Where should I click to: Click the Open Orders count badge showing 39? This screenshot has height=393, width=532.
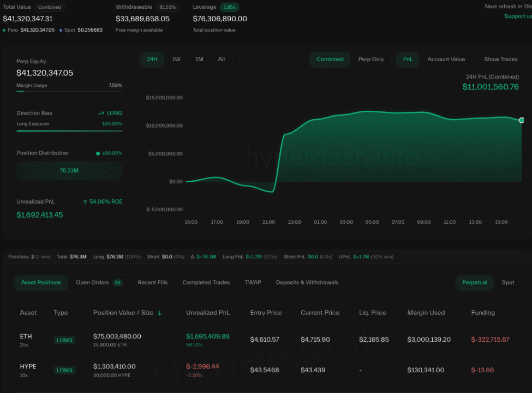[x=118, y=283]
